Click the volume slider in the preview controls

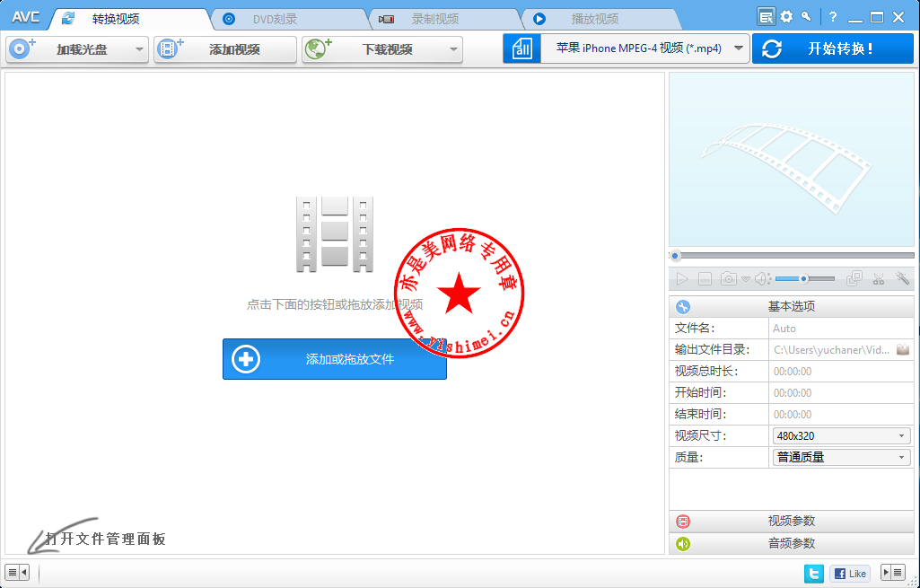[804, 279]
